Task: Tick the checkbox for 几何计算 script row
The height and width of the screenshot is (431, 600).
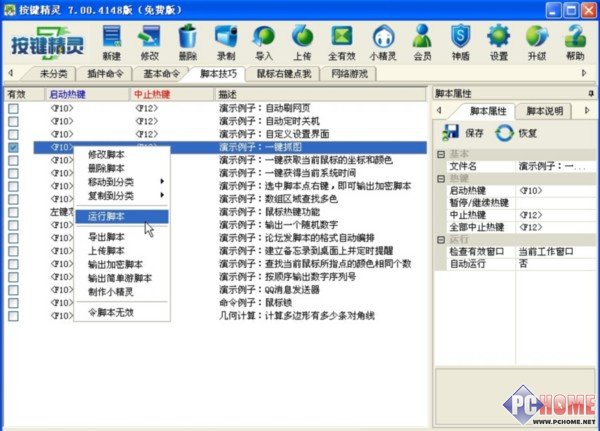Action: (x=13, y=316)
